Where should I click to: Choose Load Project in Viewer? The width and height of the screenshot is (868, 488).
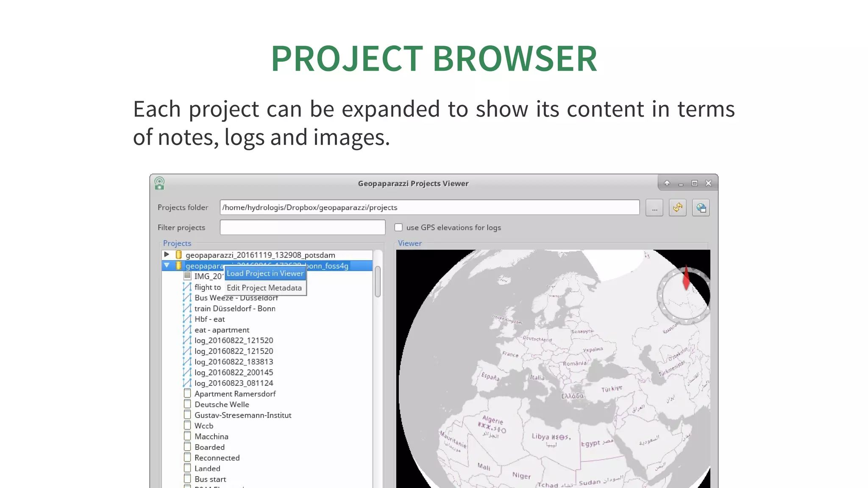pos(265,274)
